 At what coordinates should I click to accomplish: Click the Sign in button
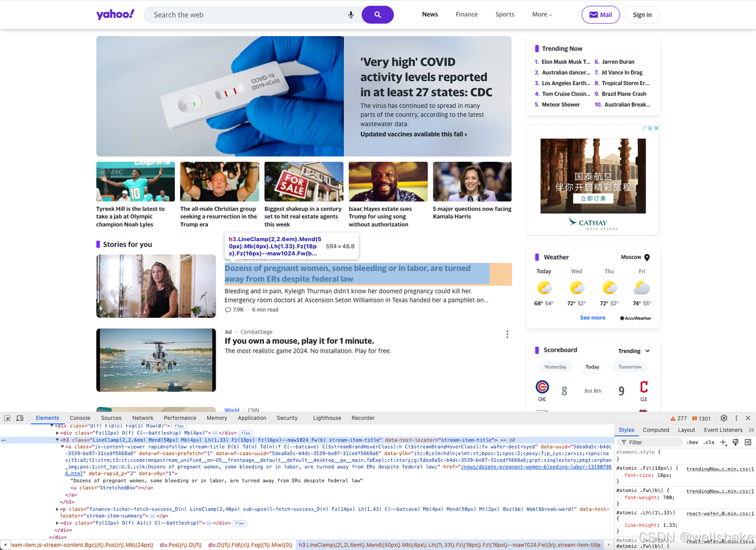click(642, 15)
